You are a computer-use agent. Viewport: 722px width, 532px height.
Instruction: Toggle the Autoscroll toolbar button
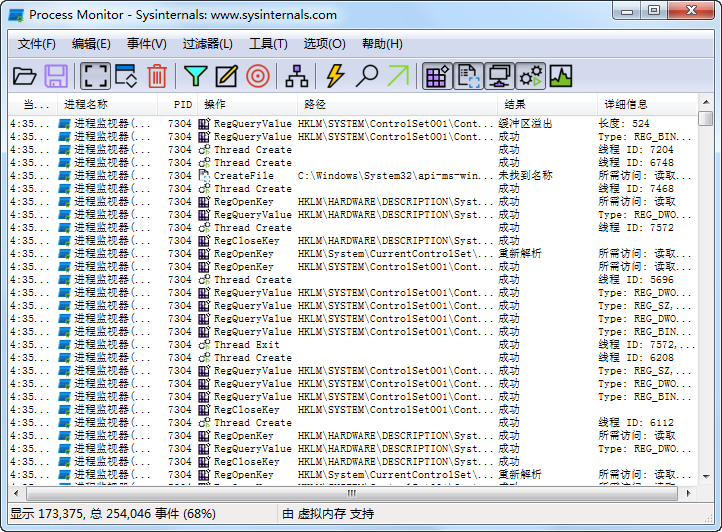click(x=126, y=76)
